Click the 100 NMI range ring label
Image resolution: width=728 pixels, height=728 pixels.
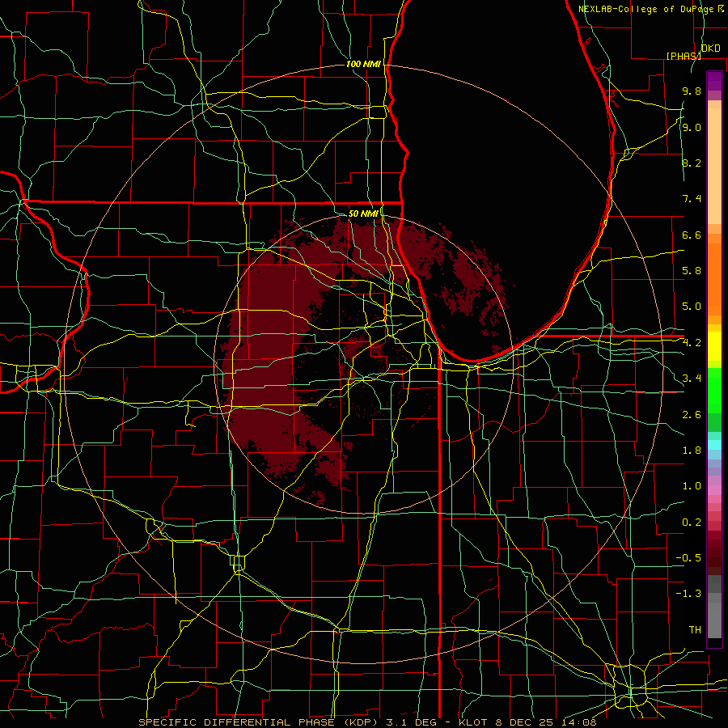pos(363,64)
